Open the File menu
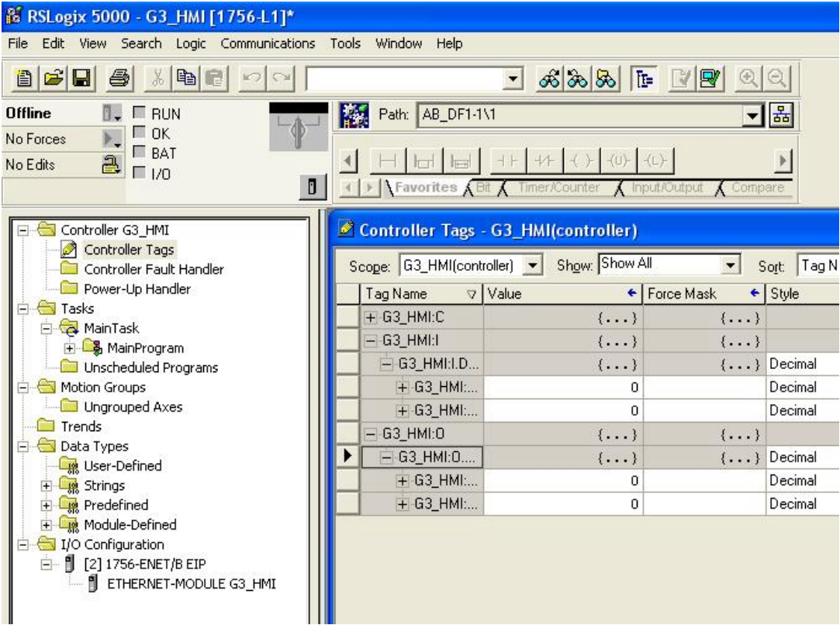 tap(18, 43)
